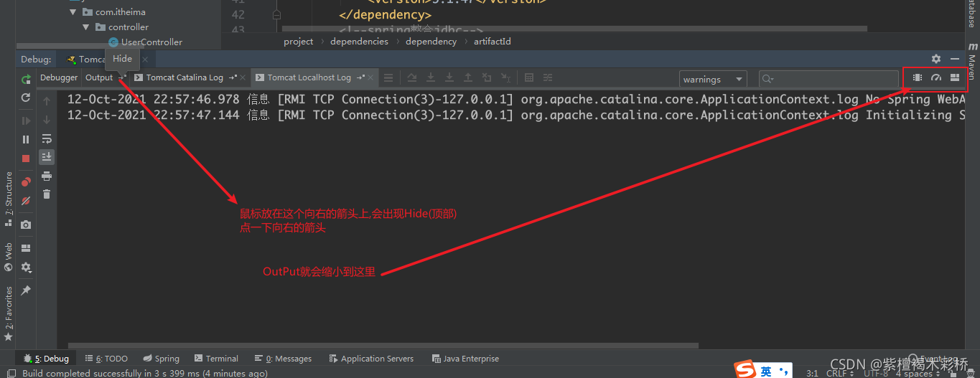980x378 pixels.
Task: Toggle scroll to end of log
Action: click(47, 157)
